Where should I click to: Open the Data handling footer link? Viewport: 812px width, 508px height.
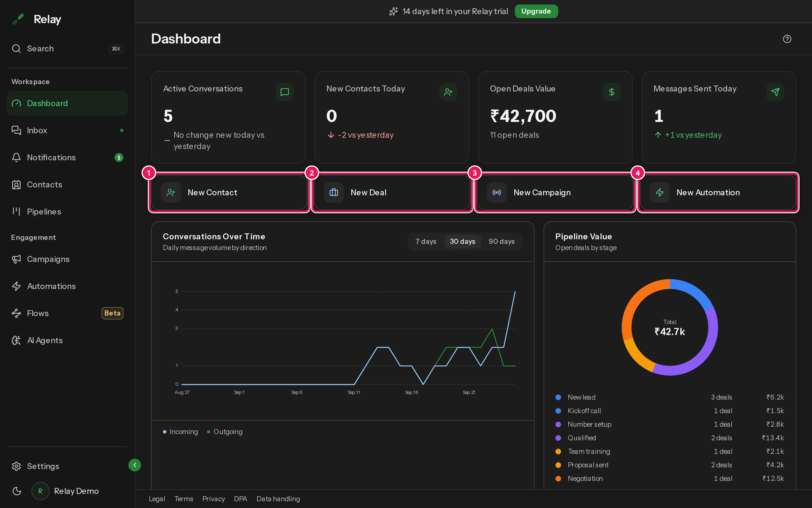coord(278,499)
